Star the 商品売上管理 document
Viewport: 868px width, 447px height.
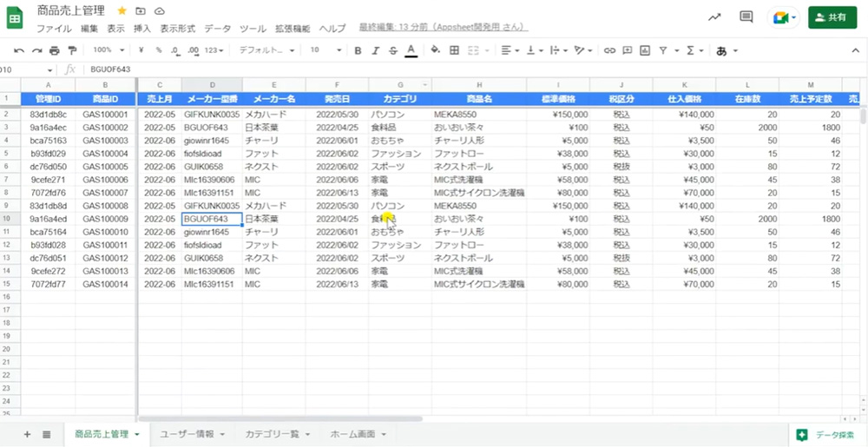[x=122, y=11]
